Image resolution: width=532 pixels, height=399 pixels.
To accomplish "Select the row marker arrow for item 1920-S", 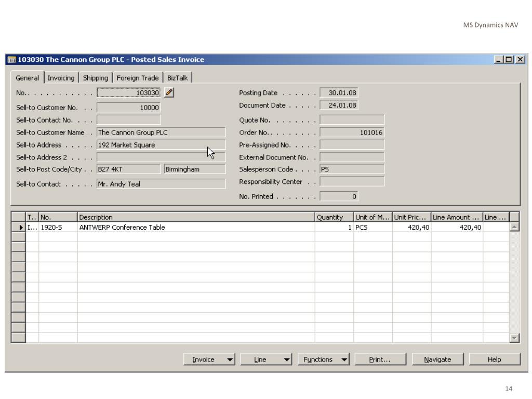I will (19, 228).
